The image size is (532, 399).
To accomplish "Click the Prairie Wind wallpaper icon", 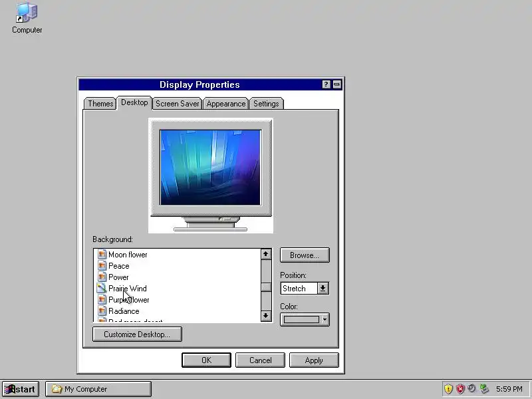I will (102, 289).
